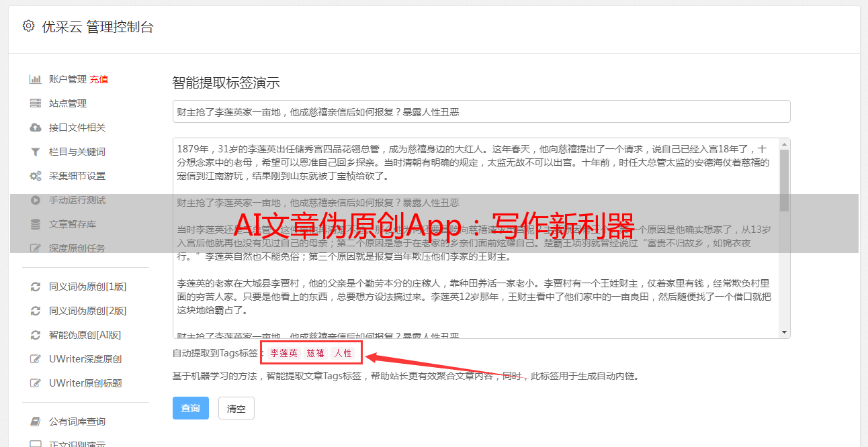Open UWriter深度原创 page

coord(85,359)
